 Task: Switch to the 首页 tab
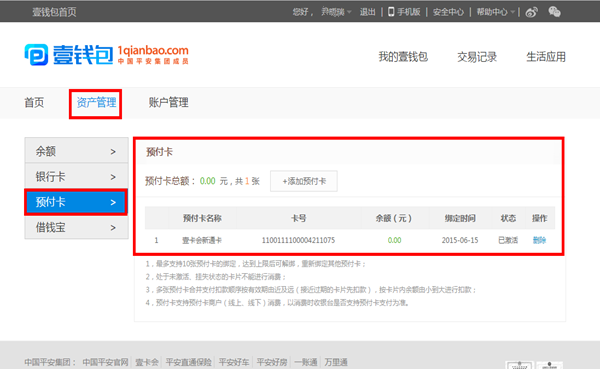click(34, 103)
